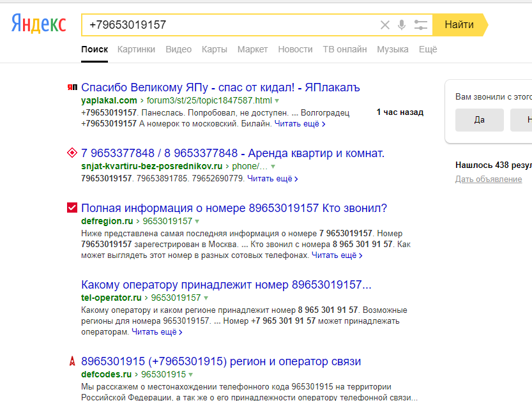Click the defcodes.ru domain link
The image size is (532, 401).
pos(106,375)
